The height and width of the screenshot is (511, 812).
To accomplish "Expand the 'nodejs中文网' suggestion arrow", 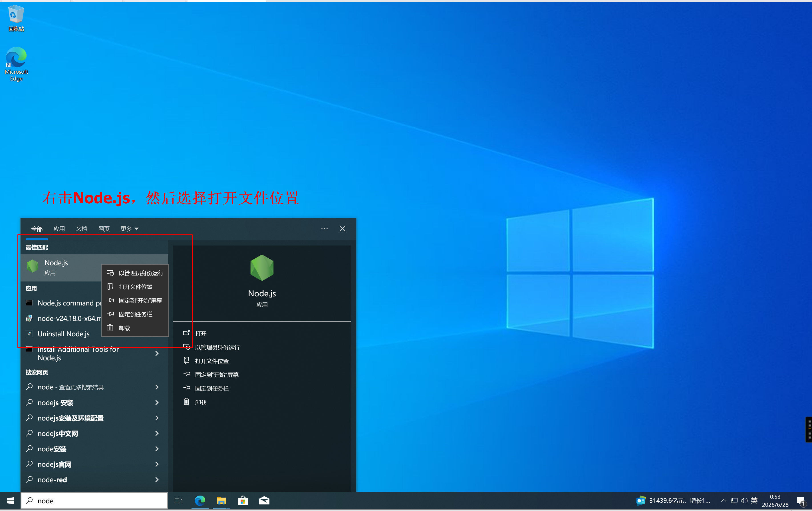I will [157, 433].
